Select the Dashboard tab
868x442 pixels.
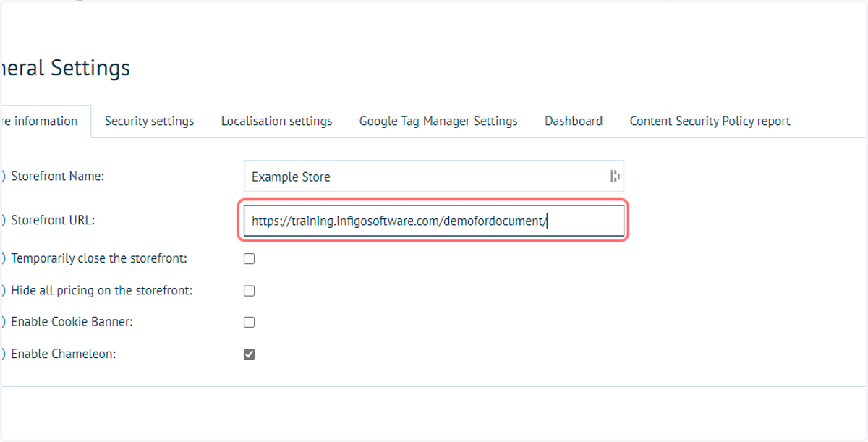click(x=574, y=121)
